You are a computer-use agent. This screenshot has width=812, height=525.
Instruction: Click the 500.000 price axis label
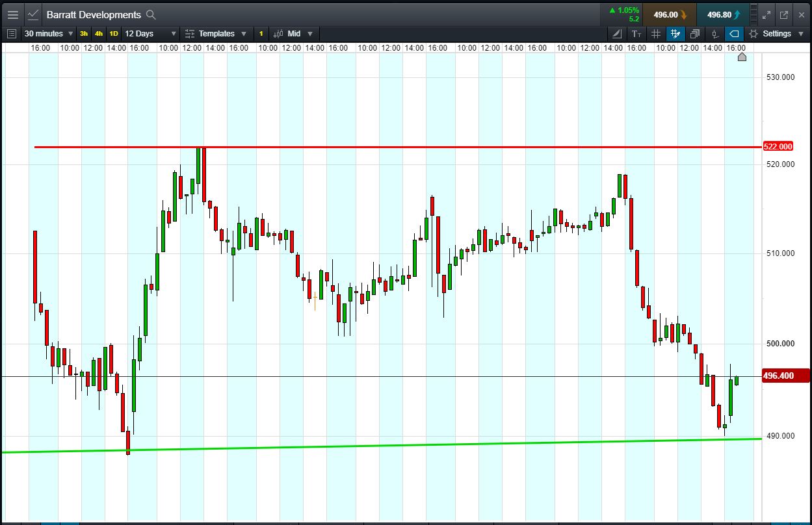click(x=780, y=344)
